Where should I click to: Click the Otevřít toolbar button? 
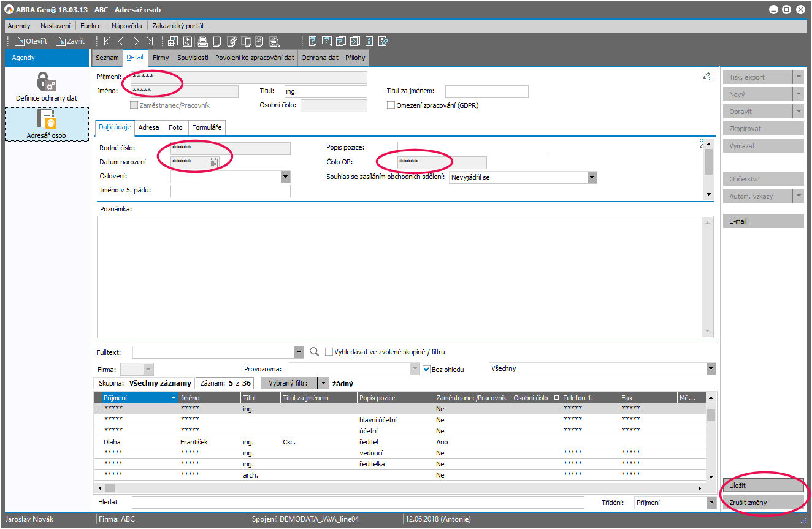[x=31, y=42]
